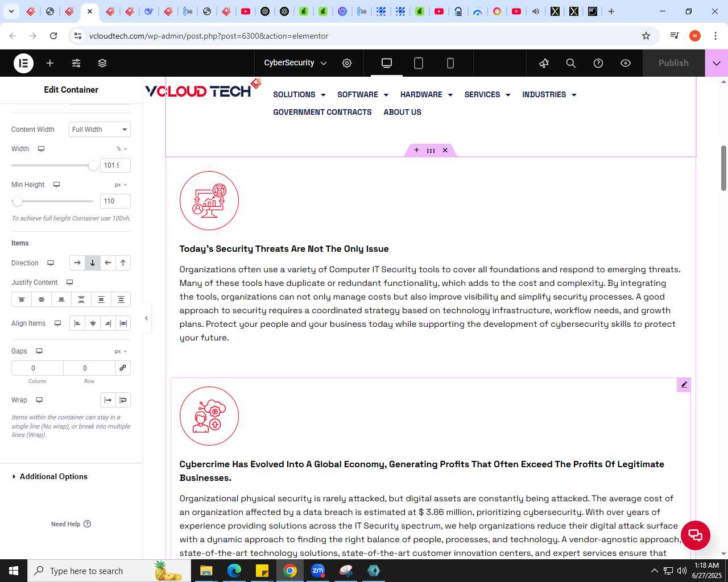The image size is (728, 582).
Task: Switch to tablet device view
Action: (419, 63)
